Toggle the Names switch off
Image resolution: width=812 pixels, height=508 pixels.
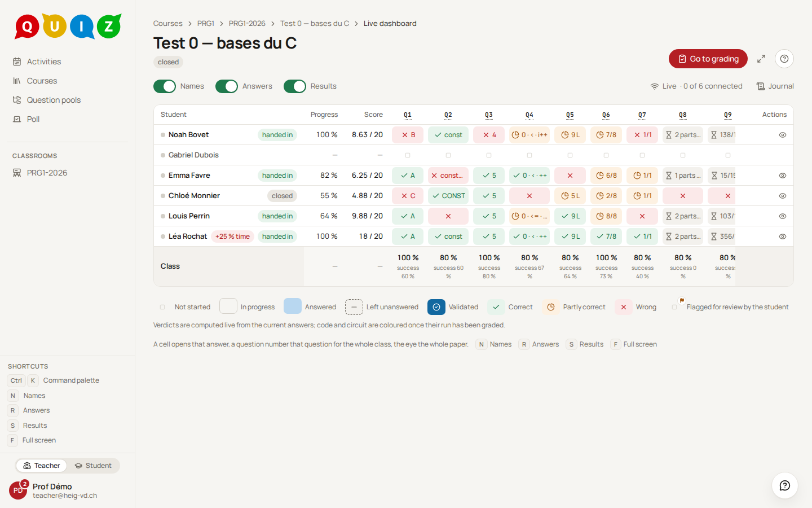tap(165, 86)
